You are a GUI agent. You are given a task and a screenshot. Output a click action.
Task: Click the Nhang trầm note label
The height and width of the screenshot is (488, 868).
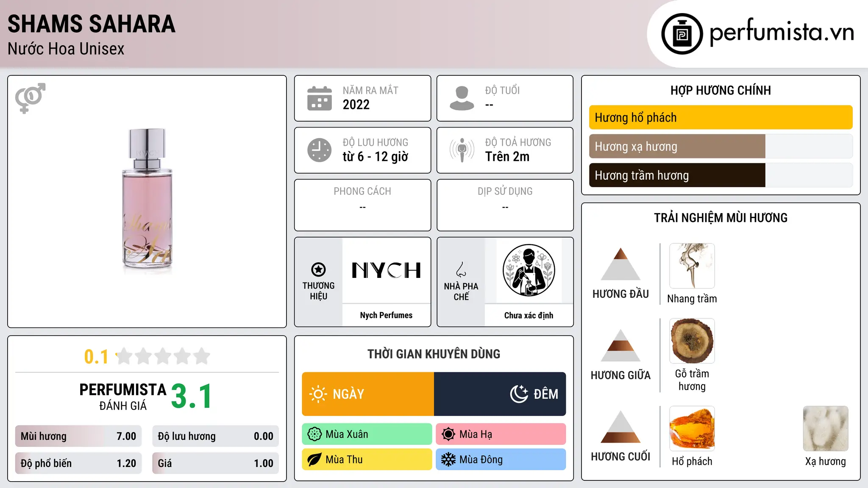[x=692, y=299]
